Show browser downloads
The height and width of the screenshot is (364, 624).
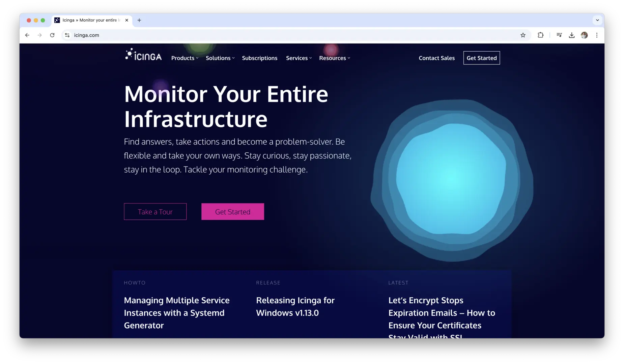click(x=572, y=35)
